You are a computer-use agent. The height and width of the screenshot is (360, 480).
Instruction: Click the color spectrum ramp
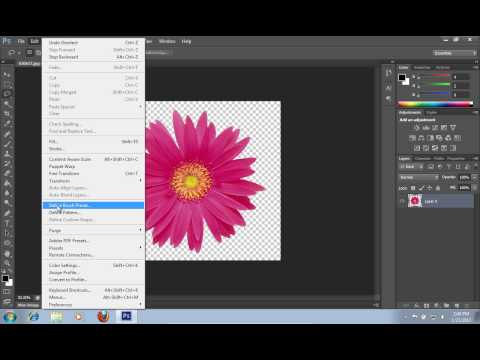click(x=436, y=104)
